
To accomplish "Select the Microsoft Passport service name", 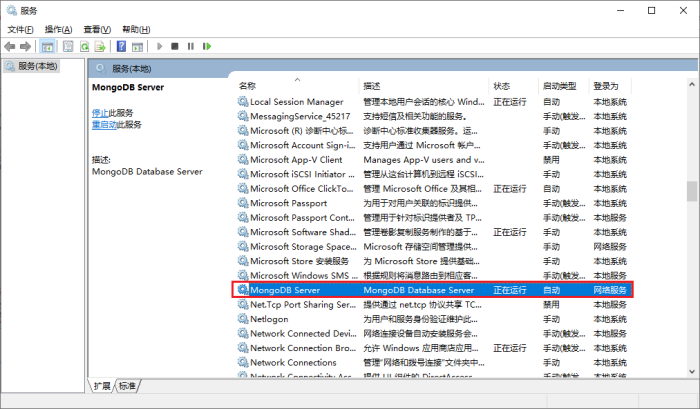I will (288, 203).
